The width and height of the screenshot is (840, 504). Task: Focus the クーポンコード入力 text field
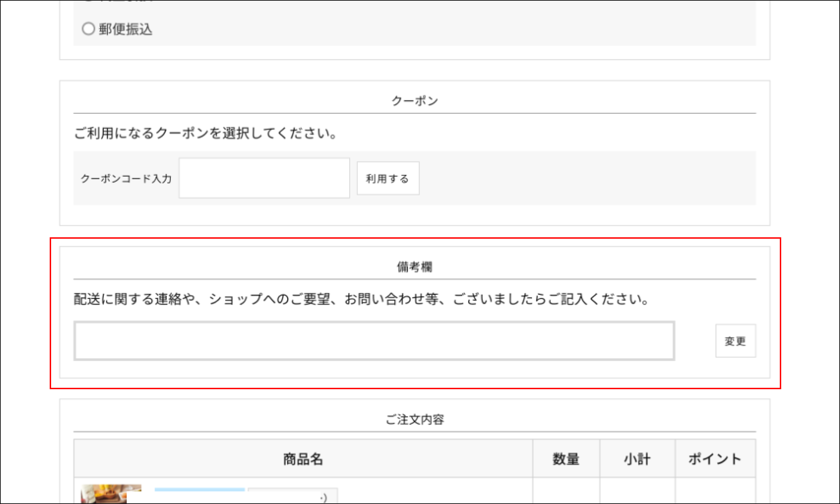[264, 178]
